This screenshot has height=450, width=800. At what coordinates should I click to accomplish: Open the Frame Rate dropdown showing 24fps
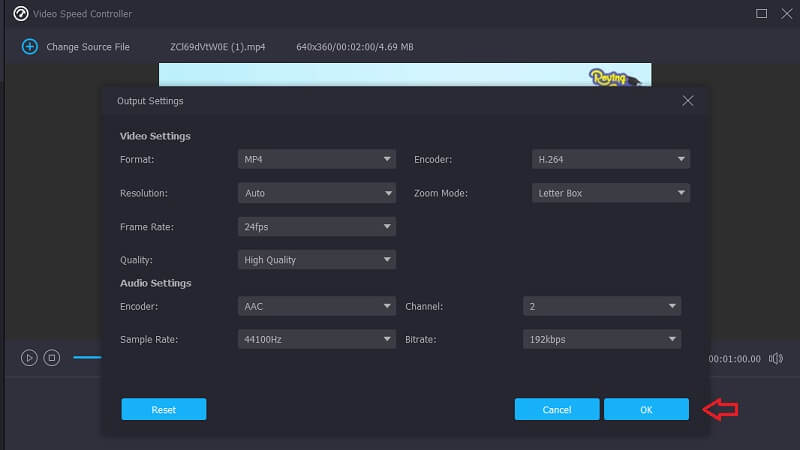(317, 227)
